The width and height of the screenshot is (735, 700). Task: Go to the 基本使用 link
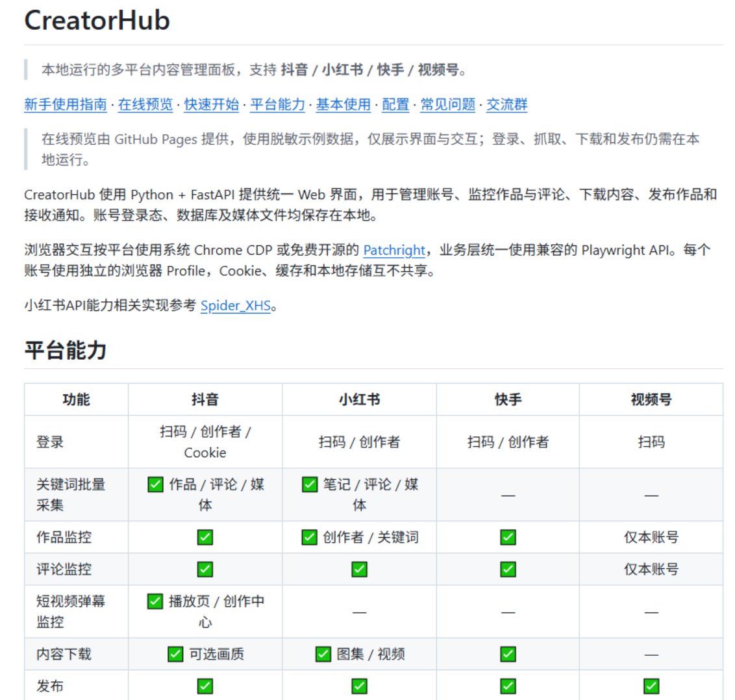click(343, 104)
